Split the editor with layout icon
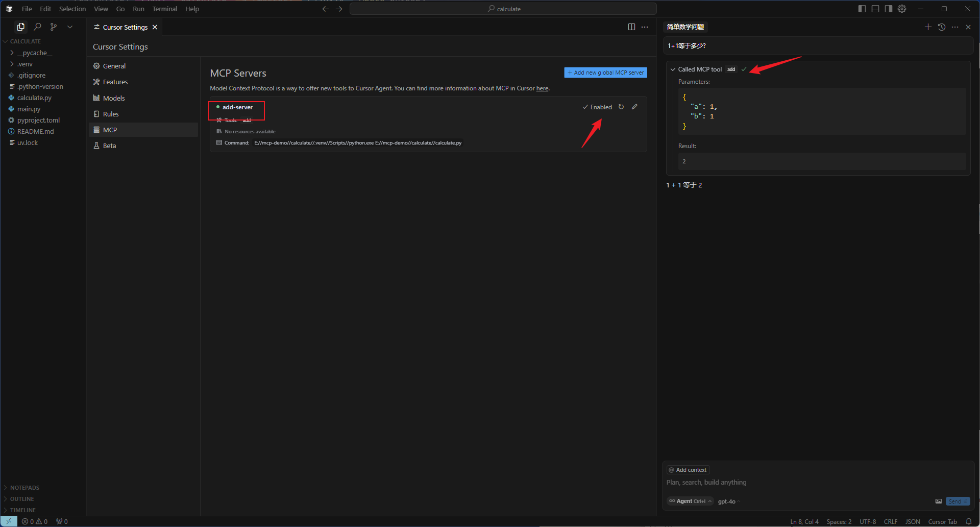 631,27
